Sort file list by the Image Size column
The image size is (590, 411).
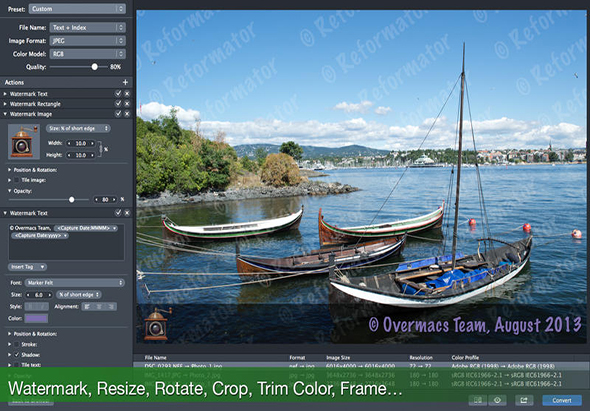(338, 358)
